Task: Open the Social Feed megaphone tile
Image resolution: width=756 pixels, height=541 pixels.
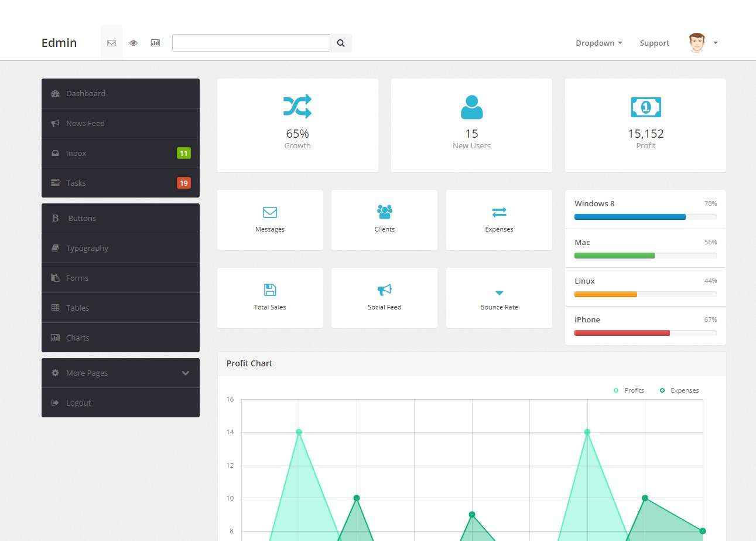Action: [x=384, y=298]
